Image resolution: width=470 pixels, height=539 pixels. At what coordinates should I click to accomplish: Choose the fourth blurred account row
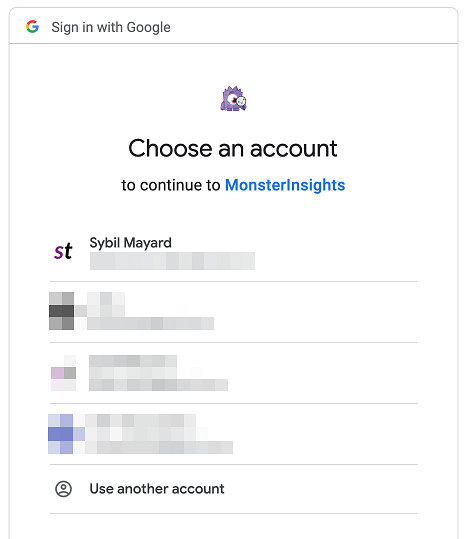point(233,434)
